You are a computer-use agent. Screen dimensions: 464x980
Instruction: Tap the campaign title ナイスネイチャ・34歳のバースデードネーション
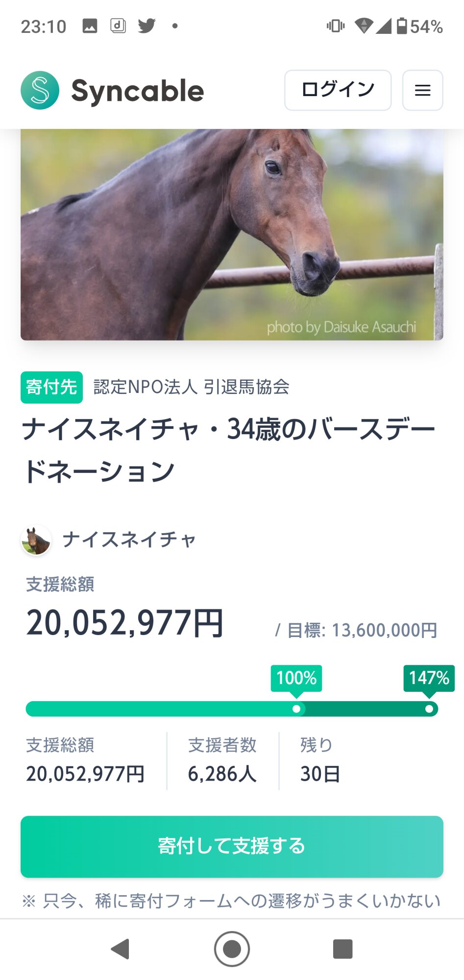[x=229, y=450]
